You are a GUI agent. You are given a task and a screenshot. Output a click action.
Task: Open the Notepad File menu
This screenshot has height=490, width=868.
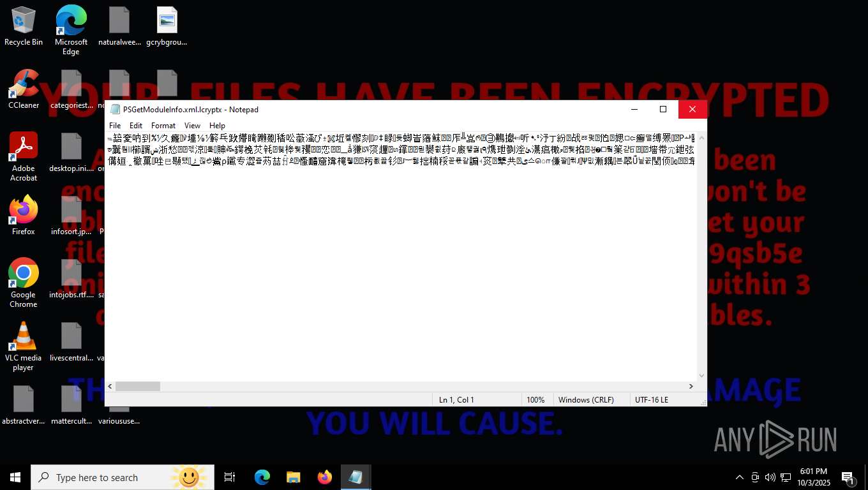tap(115, 126)
